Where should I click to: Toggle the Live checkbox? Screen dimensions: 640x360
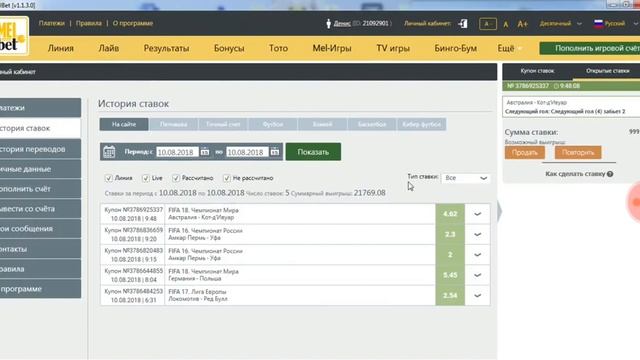pos(146,178)
